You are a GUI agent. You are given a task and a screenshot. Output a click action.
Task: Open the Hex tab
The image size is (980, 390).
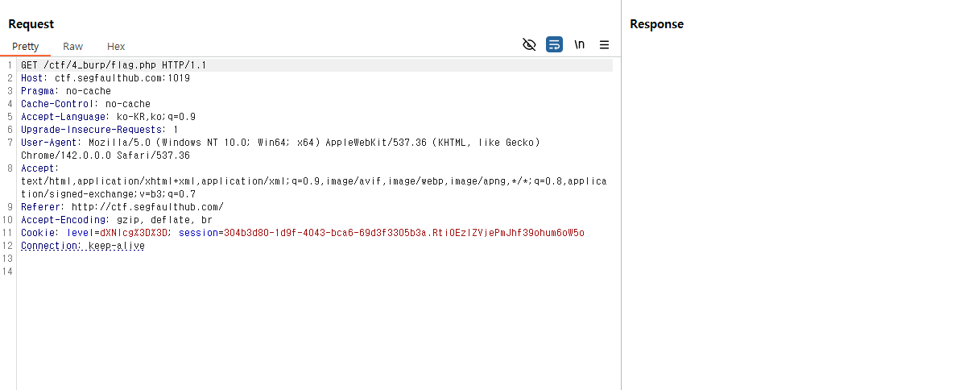[x=116, y=47]
